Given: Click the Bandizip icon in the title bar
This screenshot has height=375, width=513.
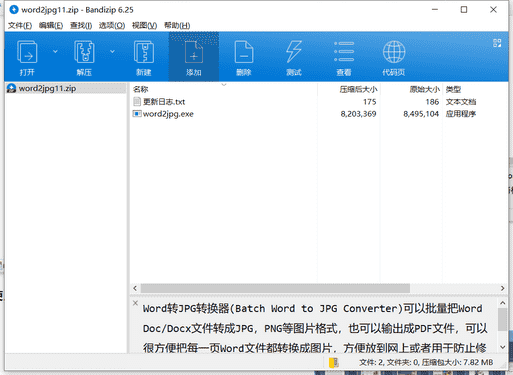Looking at the screenshot, I should [x=14, y=10].
